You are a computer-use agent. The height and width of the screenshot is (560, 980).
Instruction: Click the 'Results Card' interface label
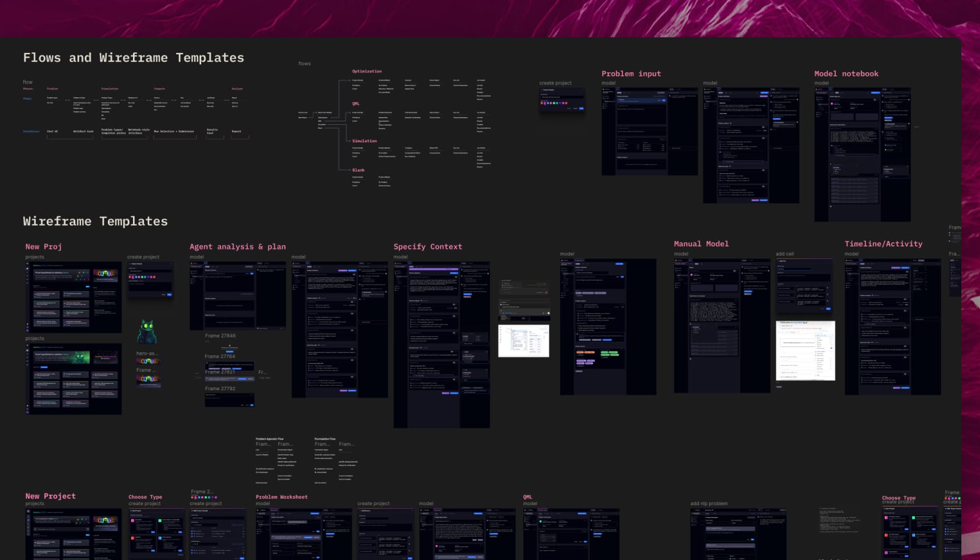[x=212, y=131]
